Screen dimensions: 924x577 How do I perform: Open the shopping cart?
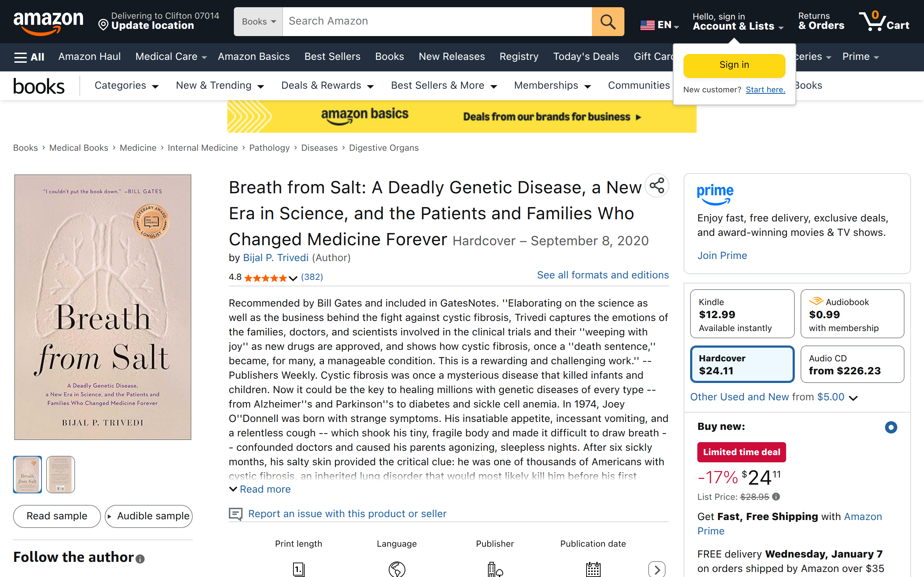click(x=885, y=22)
